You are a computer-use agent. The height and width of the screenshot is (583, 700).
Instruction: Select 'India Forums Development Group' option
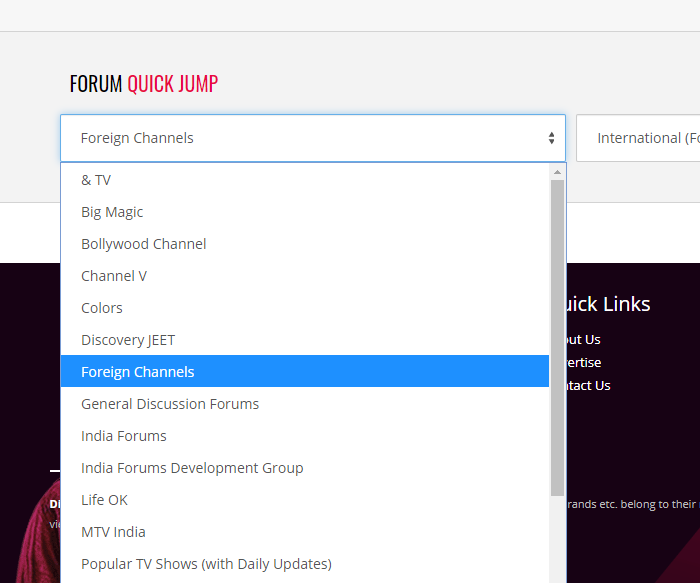pos(305,468)
